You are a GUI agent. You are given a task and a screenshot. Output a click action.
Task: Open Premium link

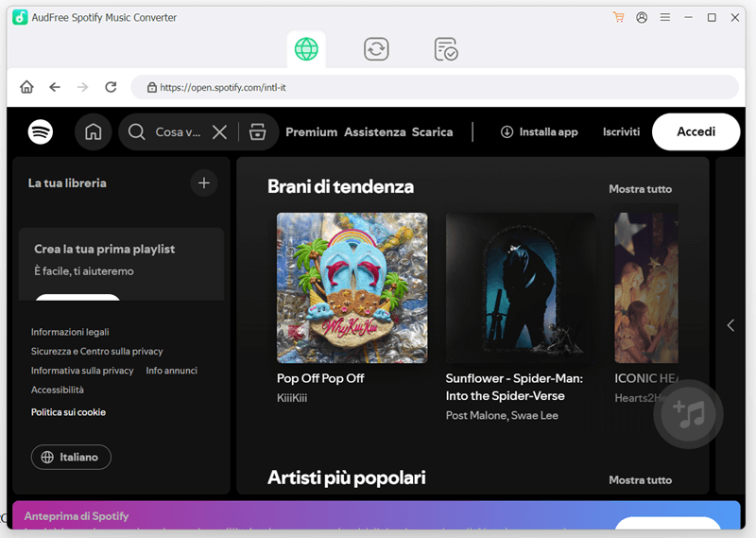click(312, 132)
